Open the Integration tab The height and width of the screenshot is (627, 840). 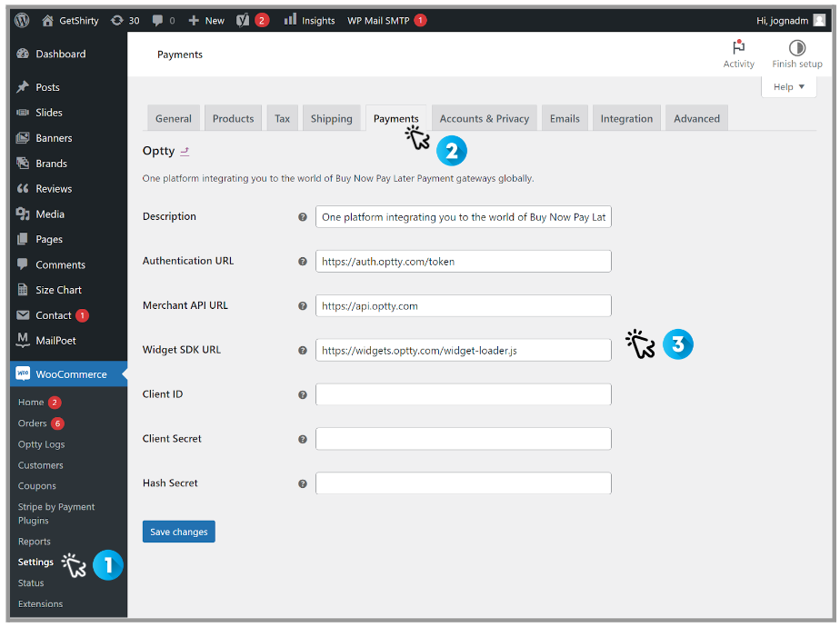pos(626,118)
